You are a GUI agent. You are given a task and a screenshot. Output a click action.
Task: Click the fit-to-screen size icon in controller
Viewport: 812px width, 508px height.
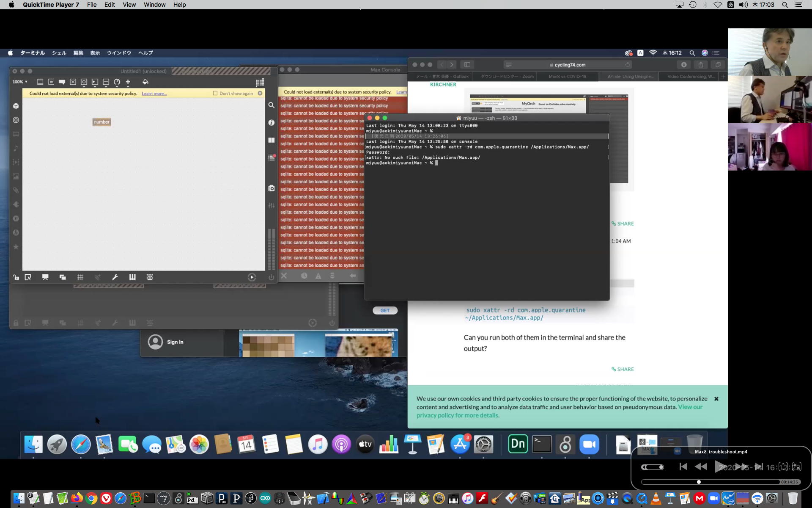(x=783, y=467)
